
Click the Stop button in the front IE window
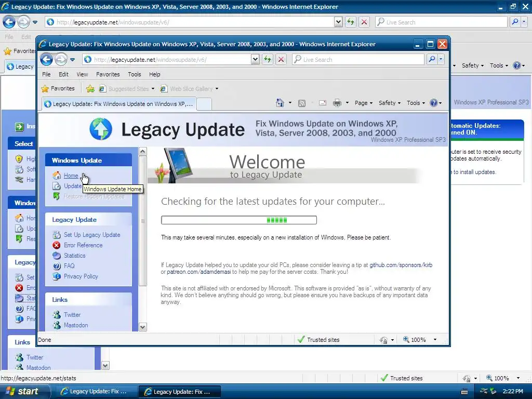point(281,60)
